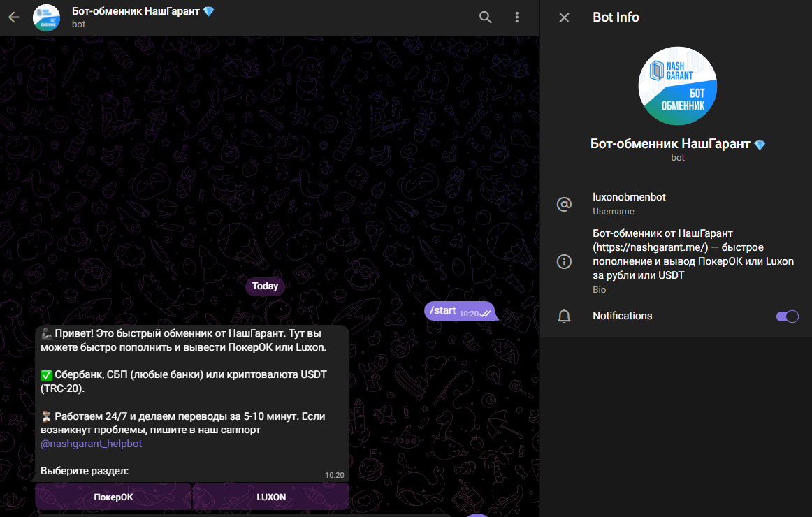812x517 pixels.
Task: Click the chat title Бот-обменник НашГарант
Action: coord(136,11)
